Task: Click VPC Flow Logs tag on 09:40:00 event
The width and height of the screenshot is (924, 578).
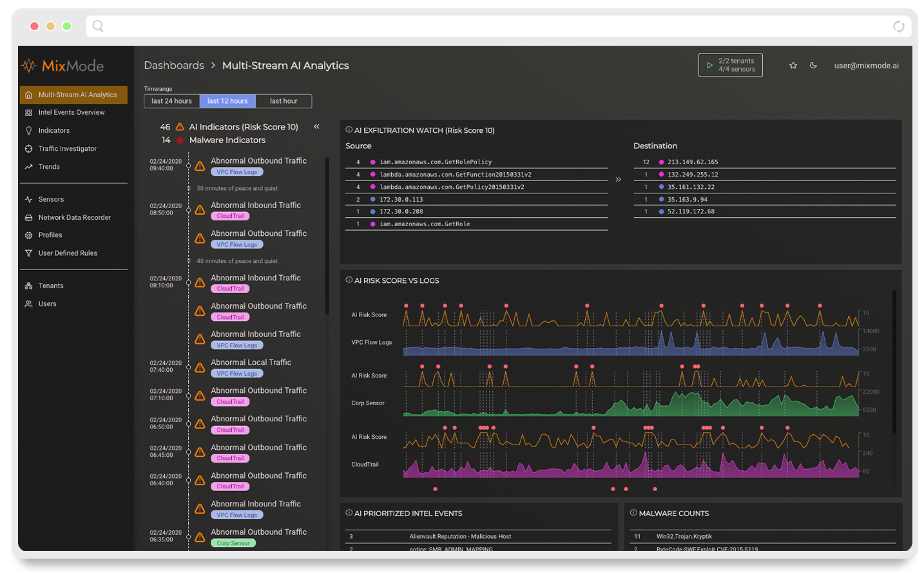Action: coord(236,172)
